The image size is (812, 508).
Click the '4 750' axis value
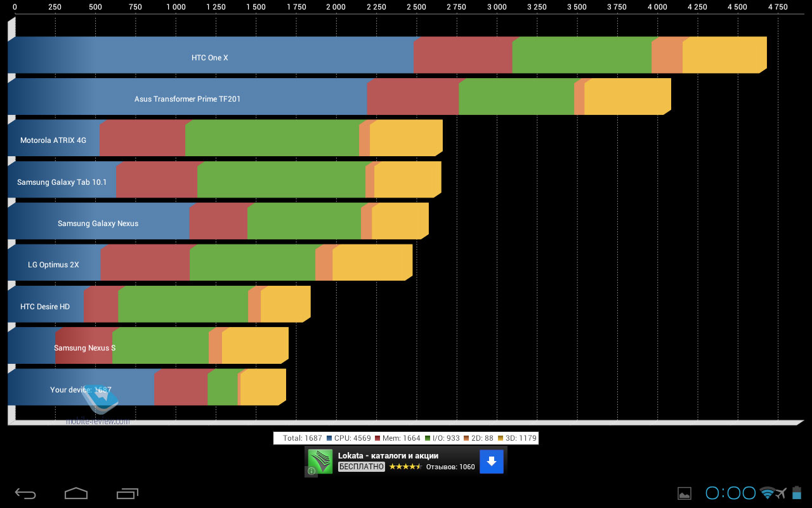[778, 8]
